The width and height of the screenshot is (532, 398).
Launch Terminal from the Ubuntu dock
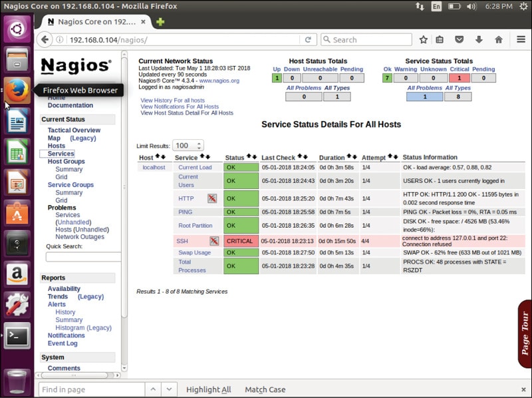coord(17,336)
